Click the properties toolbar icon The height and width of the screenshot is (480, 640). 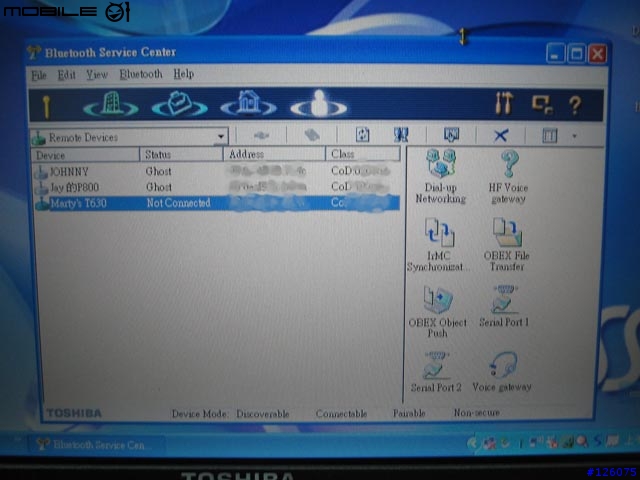451,134
